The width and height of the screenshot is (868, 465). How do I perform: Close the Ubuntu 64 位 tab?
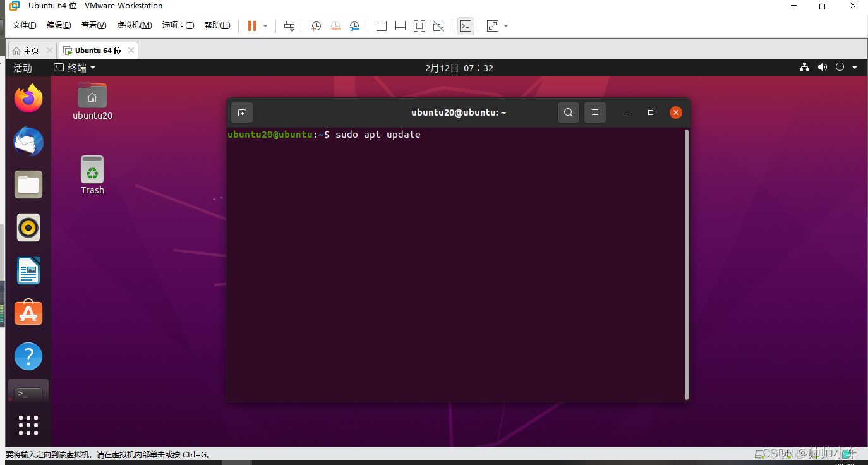coord(131,51)
